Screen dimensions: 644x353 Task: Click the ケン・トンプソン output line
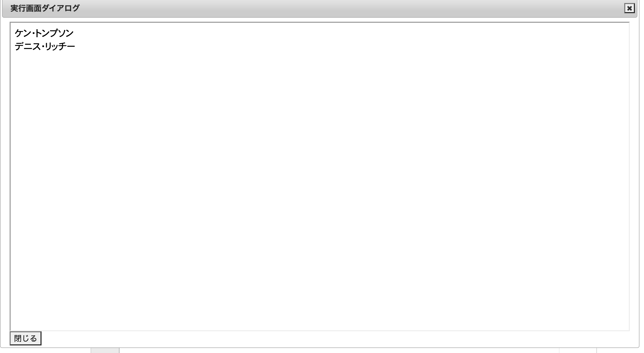(x=44, y=33)
